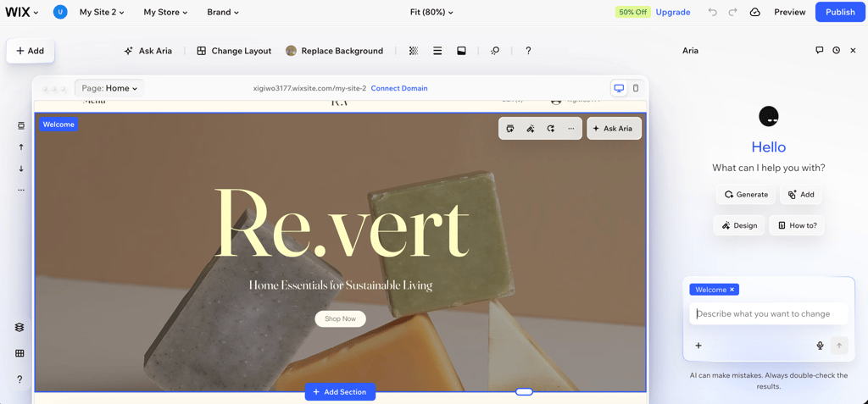Expand the My Site 2 dropdown
The height and width of the screenshot is (404, 868).
click(x=102, y=12)
